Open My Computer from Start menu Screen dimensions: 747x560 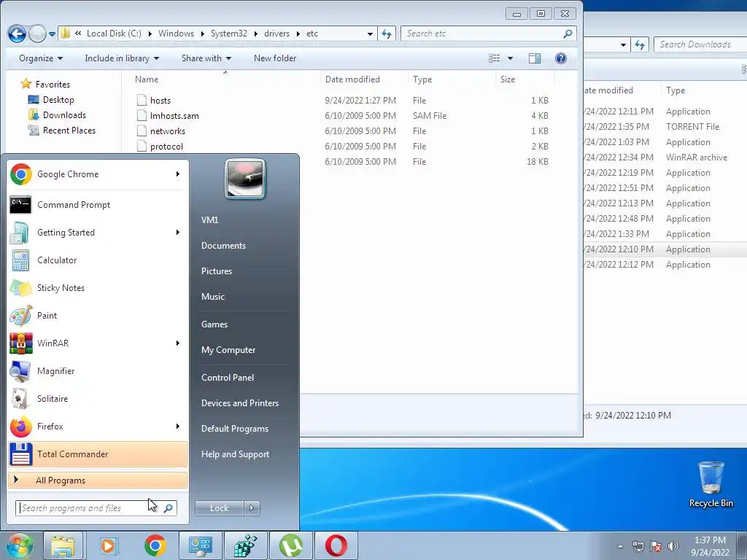pyautogui.click(x=228, y=350)
